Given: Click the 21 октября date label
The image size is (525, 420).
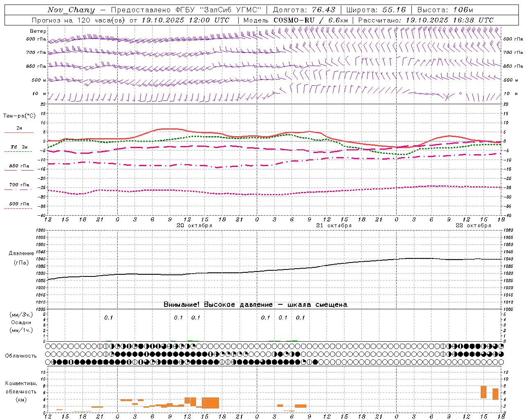Looking at the screenshot, I should pos(334,226).
